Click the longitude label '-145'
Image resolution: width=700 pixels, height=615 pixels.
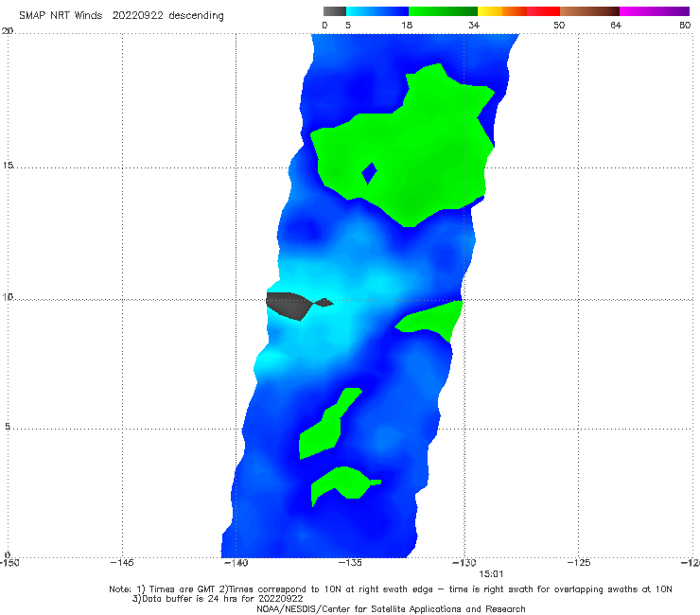[122, 563]
